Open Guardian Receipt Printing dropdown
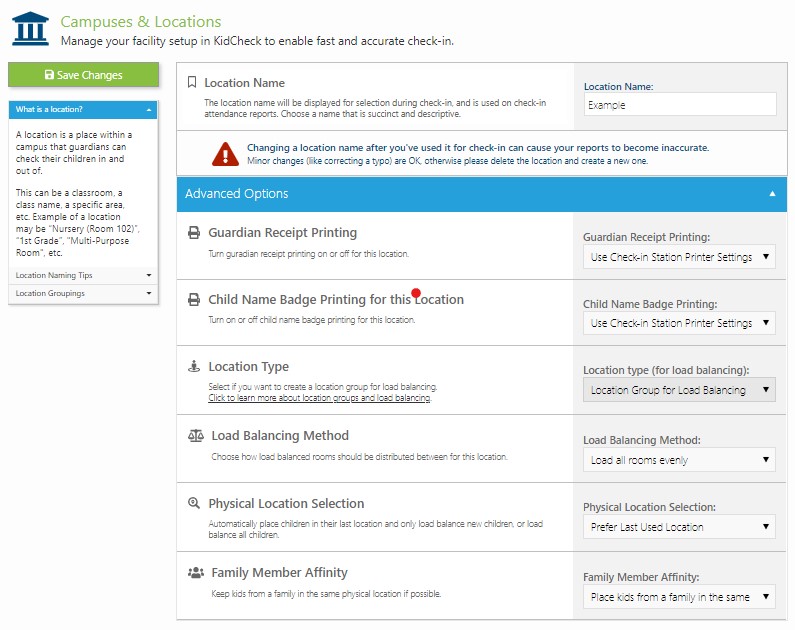The image size is (795, 630). 679,257
